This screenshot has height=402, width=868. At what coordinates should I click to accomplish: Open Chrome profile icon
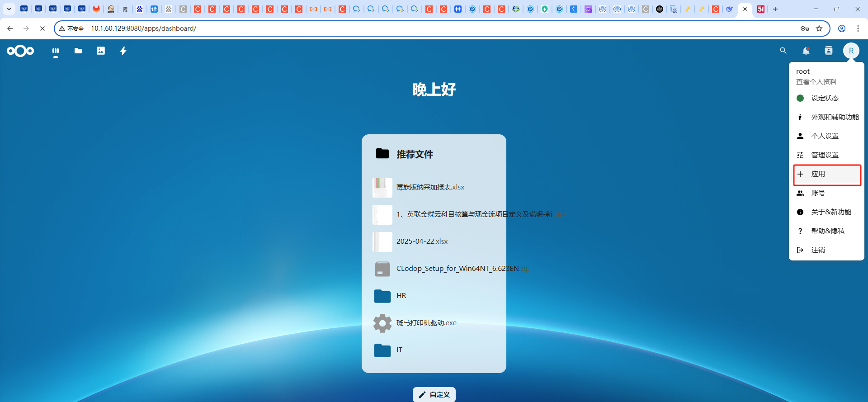tap(842, 28)
